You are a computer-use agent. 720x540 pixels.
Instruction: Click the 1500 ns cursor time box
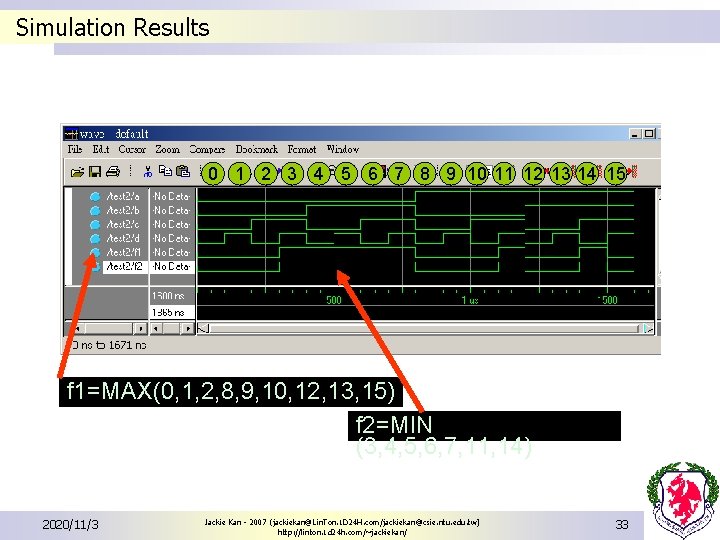point(172,296)
